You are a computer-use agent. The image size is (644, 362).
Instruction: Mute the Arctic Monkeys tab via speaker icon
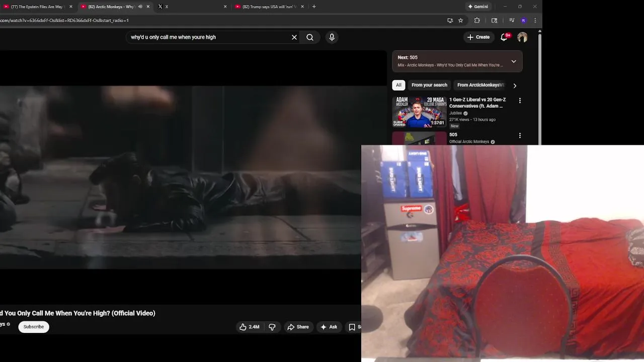click(140, 7)
